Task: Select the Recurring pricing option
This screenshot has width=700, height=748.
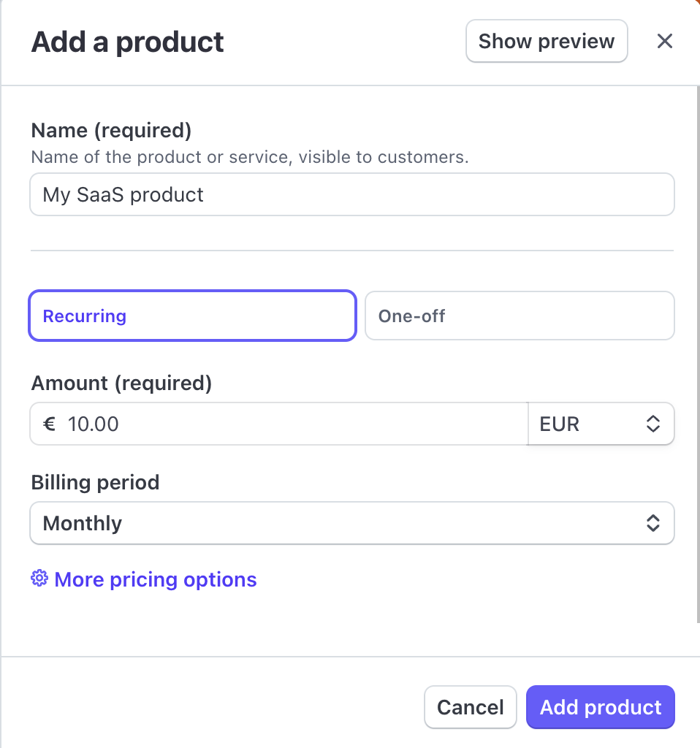Action: tap(192, 316)
